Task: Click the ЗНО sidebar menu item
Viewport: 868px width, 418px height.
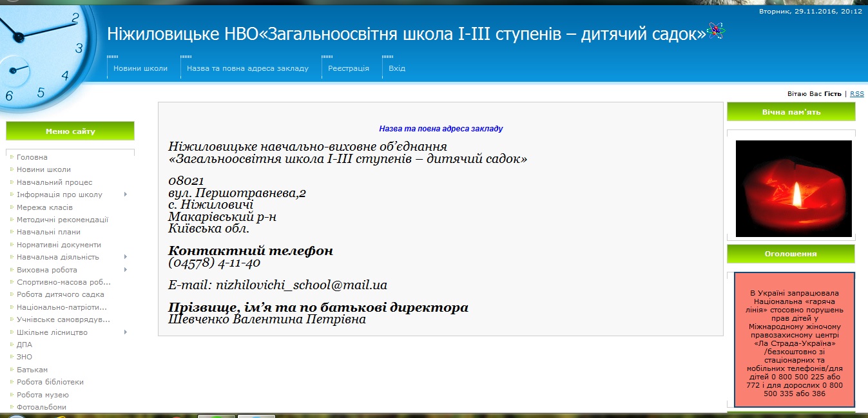Action: (x=24, y=357)
